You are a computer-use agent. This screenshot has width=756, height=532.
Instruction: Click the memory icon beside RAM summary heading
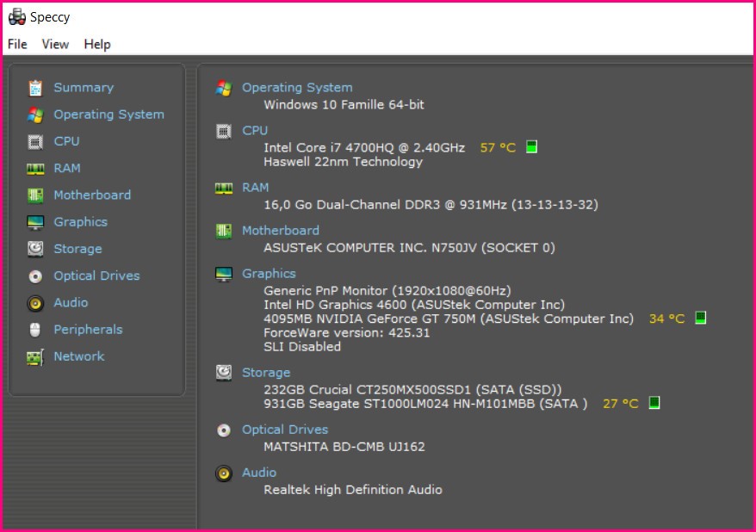tap(224, 189)
